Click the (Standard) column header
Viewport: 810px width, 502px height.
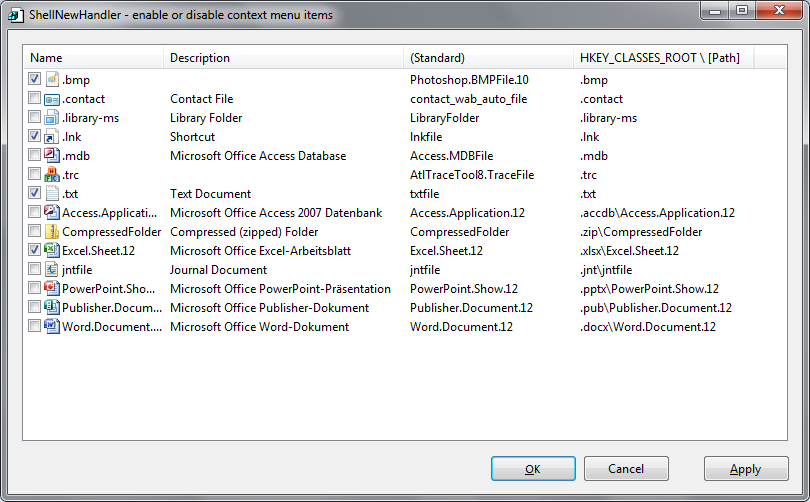(x=488, y=58)
